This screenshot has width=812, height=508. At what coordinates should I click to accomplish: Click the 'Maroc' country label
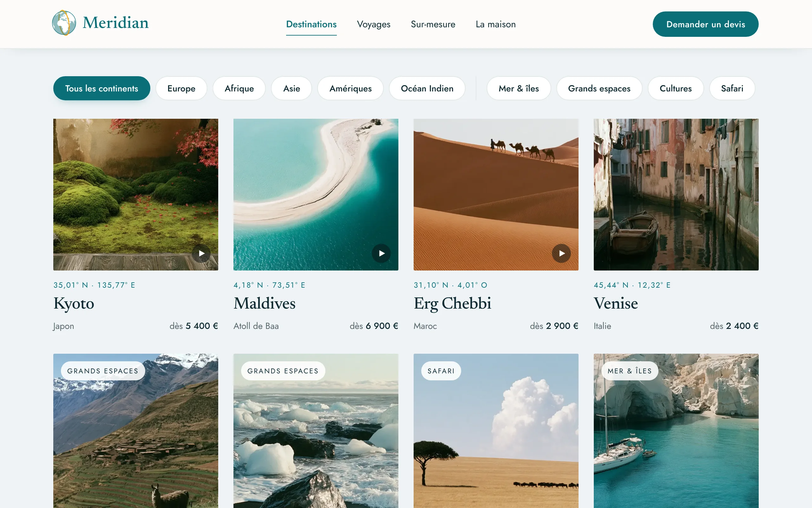[x=425, y=326]
